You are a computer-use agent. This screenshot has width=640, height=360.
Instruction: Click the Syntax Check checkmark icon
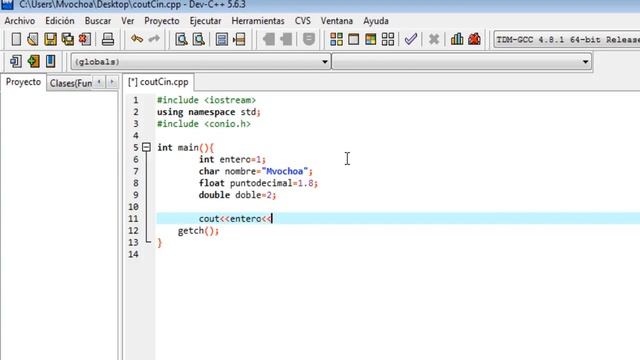tap(411, 39)
